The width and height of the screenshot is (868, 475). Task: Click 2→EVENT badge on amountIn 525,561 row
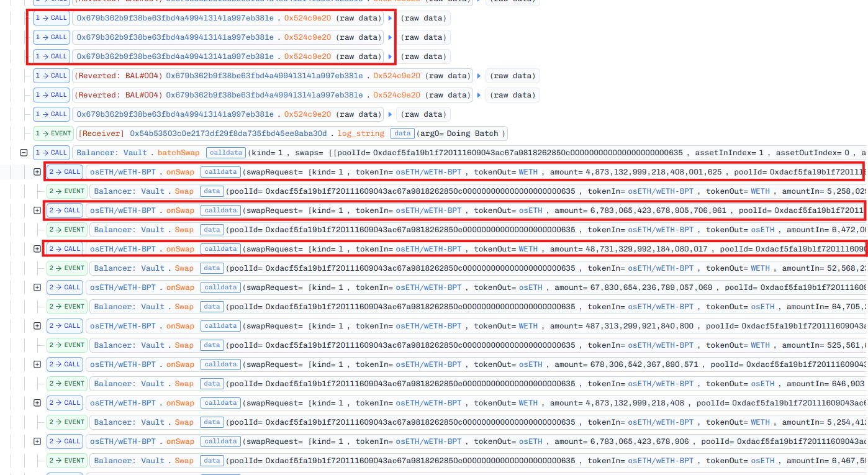[x=67, y=345]
